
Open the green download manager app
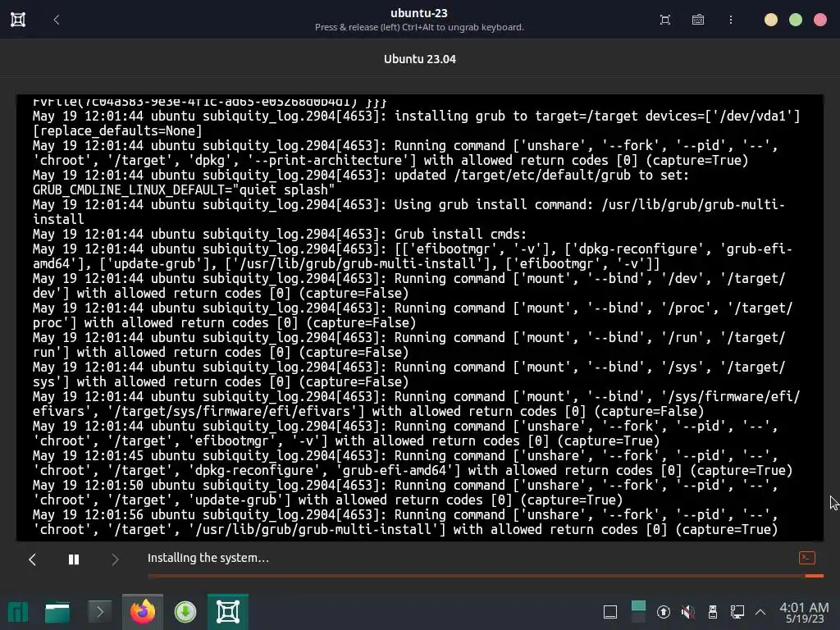[x=185, y=612]
